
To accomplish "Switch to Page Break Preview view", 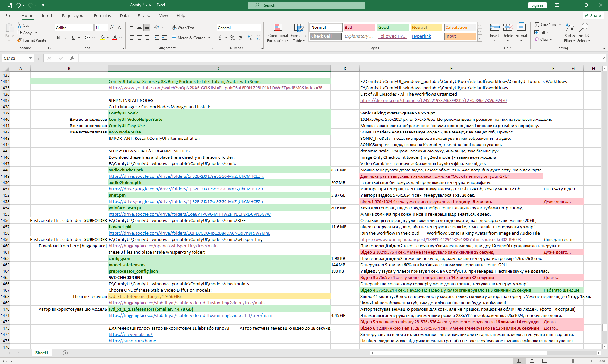I will 544,361.
